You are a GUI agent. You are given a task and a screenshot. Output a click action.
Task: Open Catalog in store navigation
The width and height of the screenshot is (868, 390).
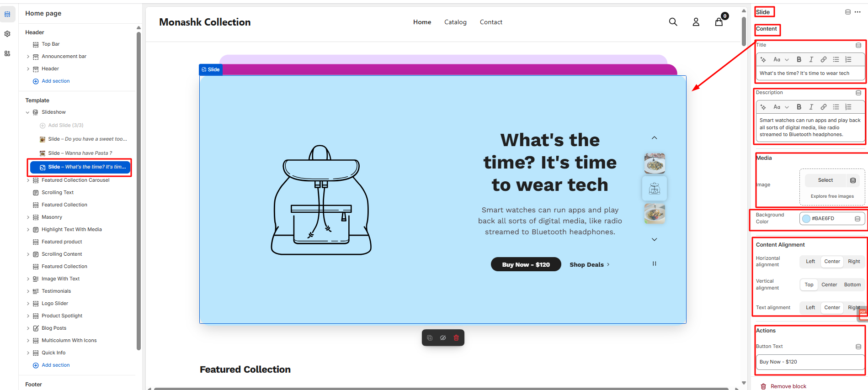455,22
